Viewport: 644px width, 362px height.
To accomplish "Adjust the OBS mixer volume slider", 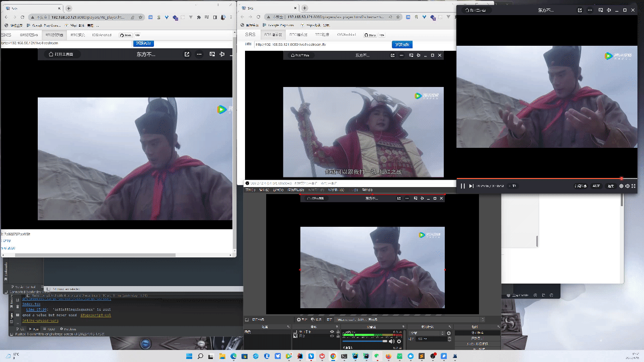I will pyautogui.click(x=365, y=341).
